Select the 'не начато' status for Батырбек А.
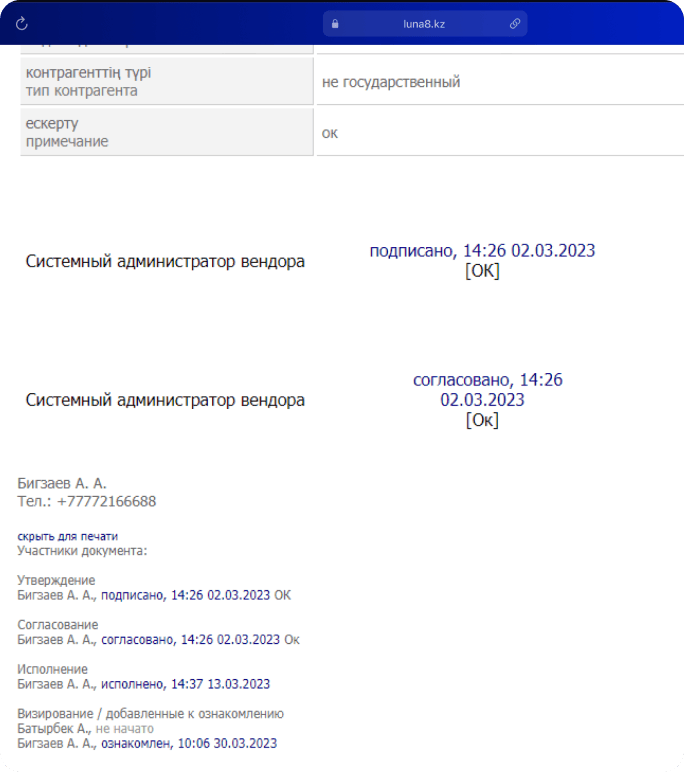The height and width of the screenshot is (772, 684). [125, 729]
